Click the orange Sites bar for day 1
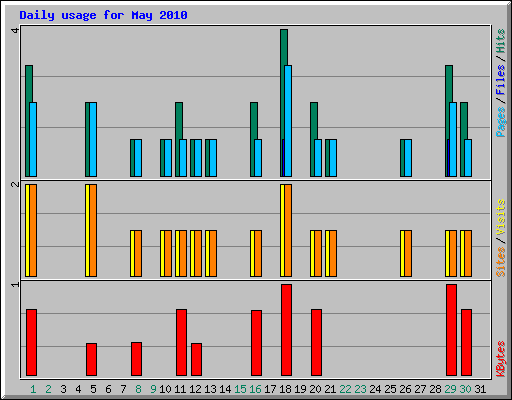 click(33, 230)
